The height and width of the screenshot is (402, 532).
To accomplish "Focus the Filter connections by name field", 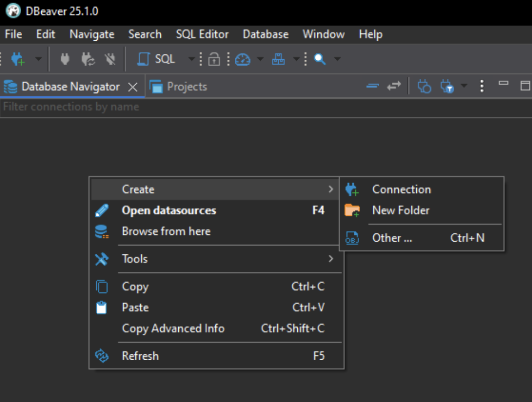I will [266, 107].
